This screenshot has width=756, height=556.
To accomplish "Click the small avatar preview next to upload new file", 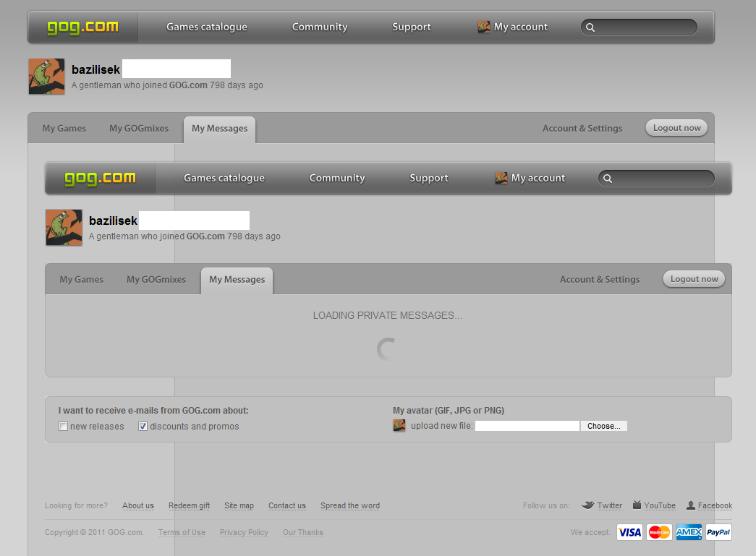I will 399,425.
